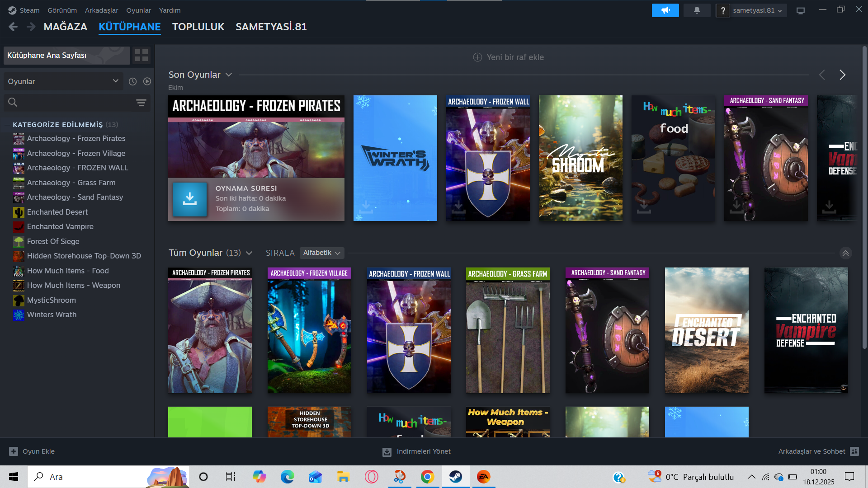868x488 pixels.
Task: Open the Arkadaşlar menu
Action: tap(102, 10)
